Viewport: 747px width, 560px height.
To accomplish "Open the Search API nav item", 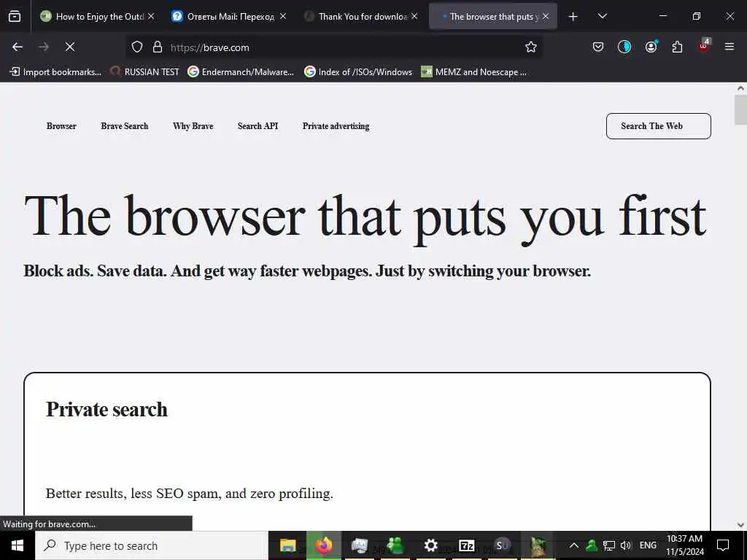I will click(x=258, y=126).
